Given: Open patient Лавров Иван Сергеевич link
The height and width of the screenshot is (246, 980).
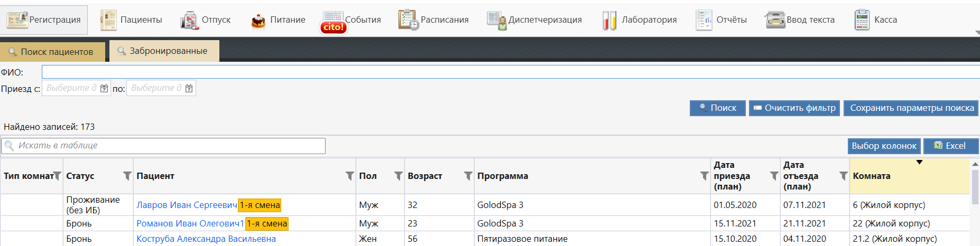Looking at the screenshot, I should coord(187,205).
